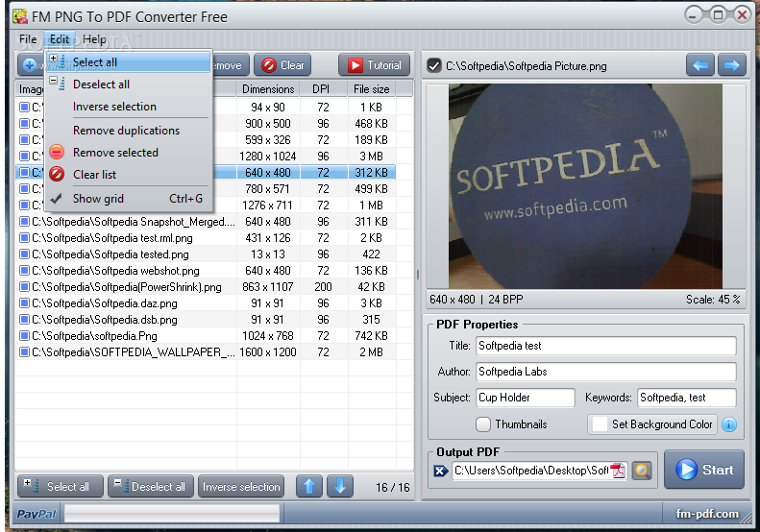Go to next image with right arrow
The width and height of the screenshot is (760, 532).
click(731, 65)
